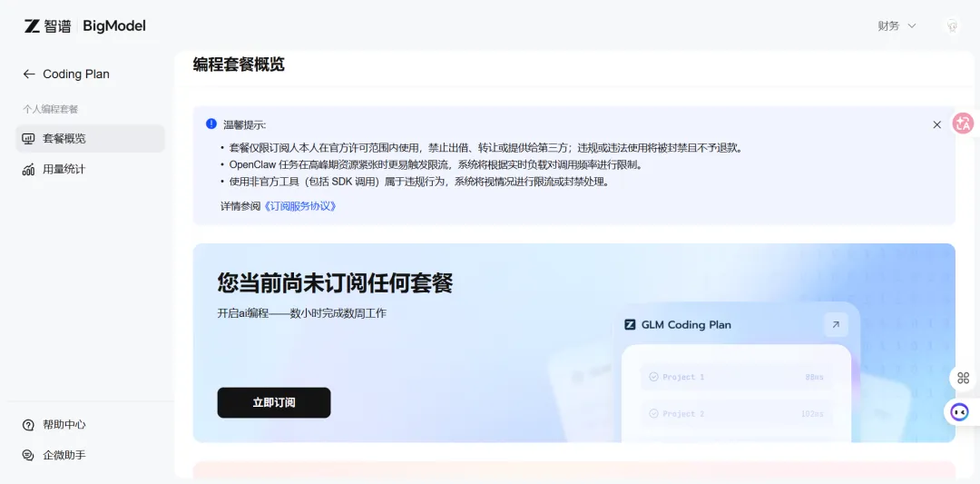Image resolution: width=980 pixels, height=484 pixels.
Task: Click the 帮助中心 question mark icon
Action: [x=28, y=425]
